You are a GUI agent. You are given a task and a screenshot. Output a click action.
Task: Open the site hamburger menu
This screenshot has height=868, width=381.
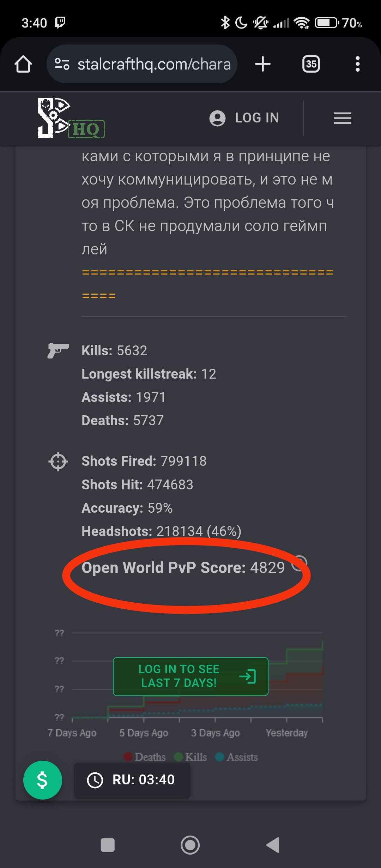342,118
